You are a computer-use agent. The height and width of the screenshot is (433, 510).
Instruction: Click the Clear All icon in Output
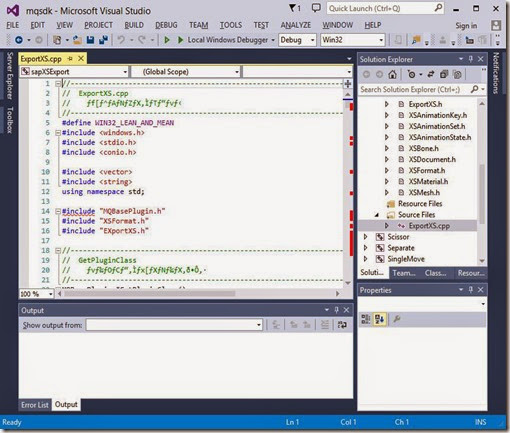coord(325,325)
